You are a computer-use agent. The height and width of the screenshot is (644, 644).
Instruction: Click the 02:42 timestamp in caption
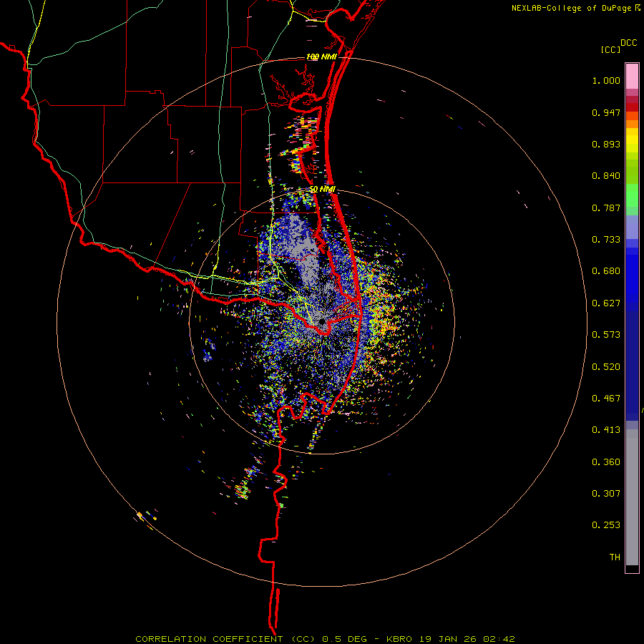pos(499,639)
